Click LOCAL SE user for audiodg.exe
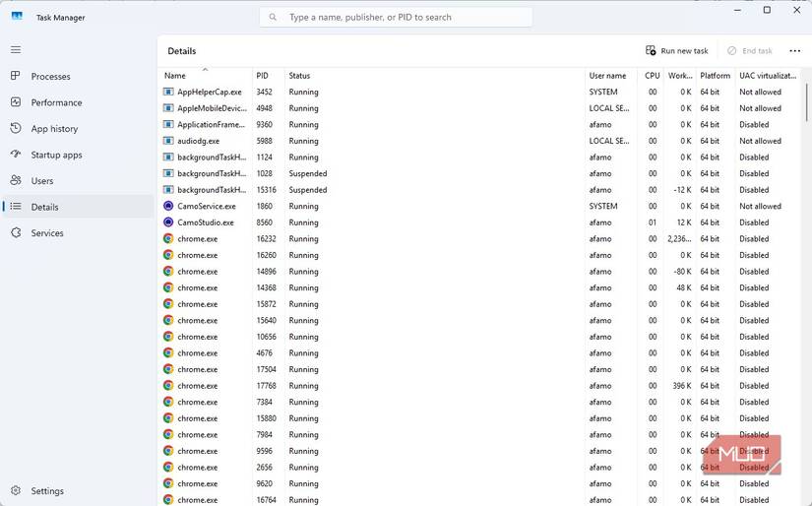This screenshot has width=812, height=506. point(609,141)
